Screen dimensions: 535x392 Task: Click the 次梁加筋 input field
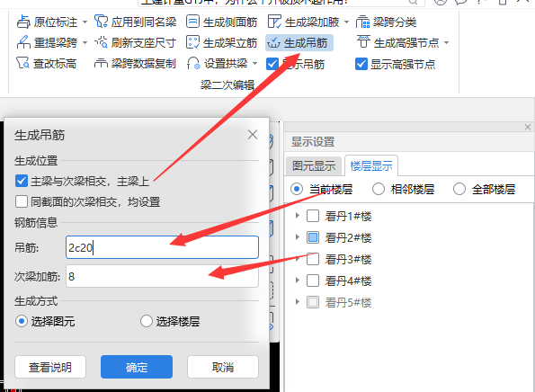tap(162, 276)
